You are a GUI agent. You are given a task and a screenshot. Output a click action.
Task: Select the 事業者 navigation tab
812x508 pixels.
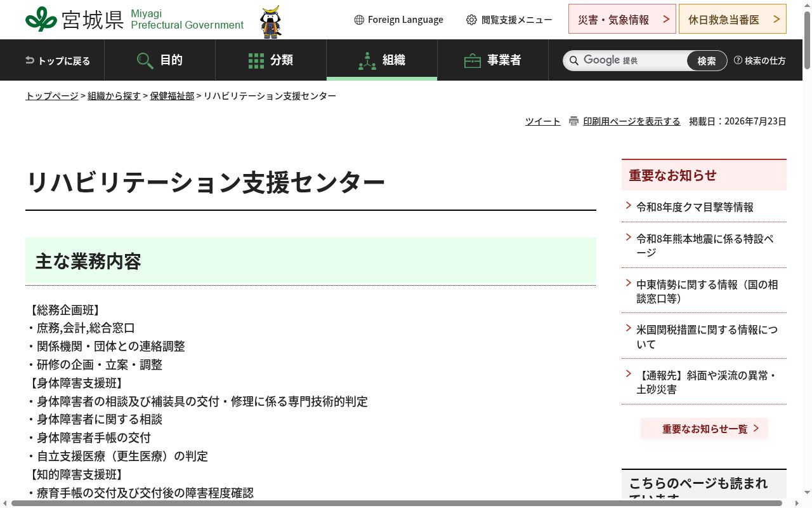tap(493, 60)
